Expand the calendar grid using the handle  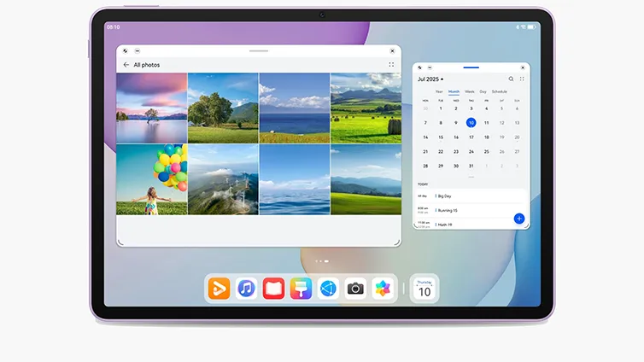pos(471,177)
